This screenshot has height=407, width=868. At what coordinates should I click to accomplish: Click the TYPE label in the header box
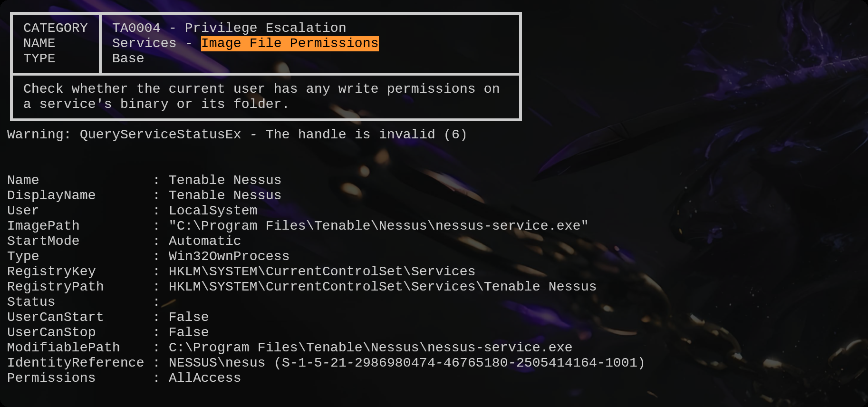click(39, 58)
